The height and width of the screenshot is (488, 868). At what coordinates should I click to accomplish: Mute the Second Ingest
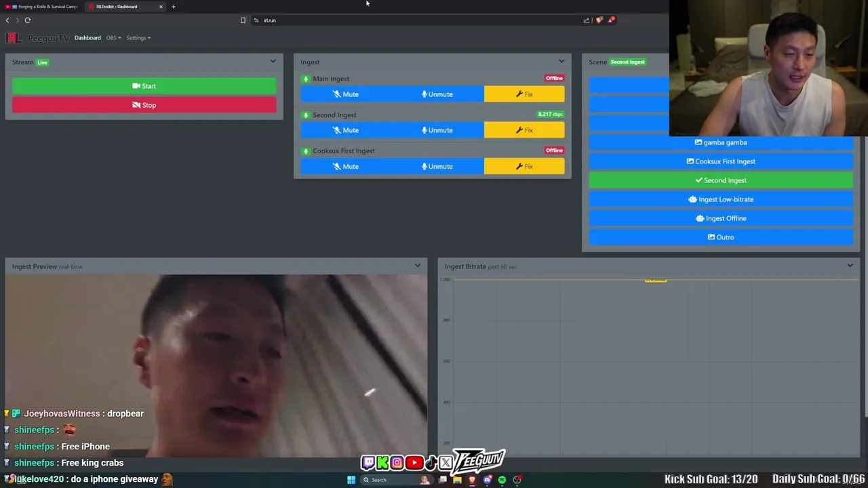(346, 130)
